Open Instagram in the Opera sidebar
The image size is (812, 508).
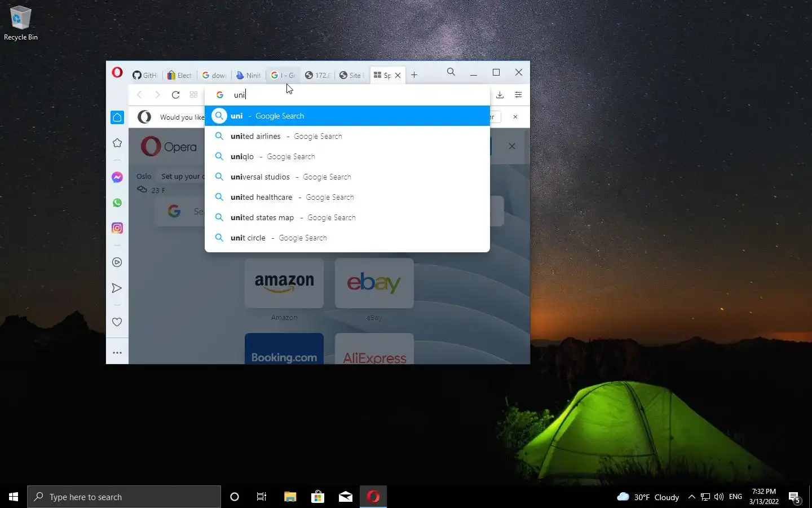[117, 228]
